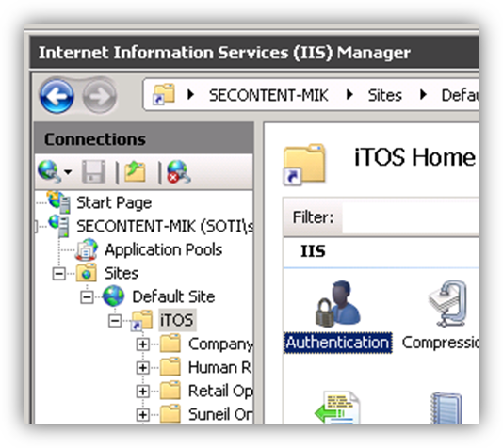The width and height of the screenshot is (503, 448).
Task: Open the Create Connection dropdown arrow
Action: (68, 172)
